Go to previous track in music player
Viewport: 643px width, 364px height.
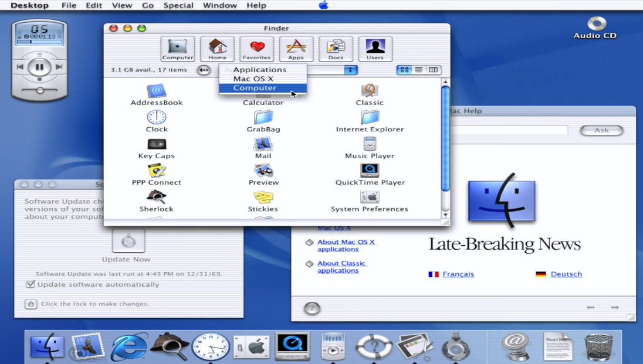[20, 67]
